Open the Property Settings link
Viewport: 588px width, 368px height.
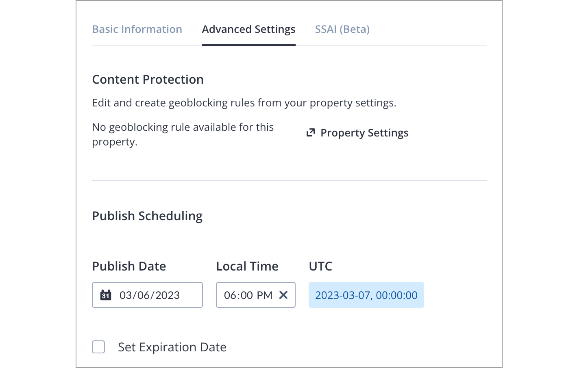[364, 133]
